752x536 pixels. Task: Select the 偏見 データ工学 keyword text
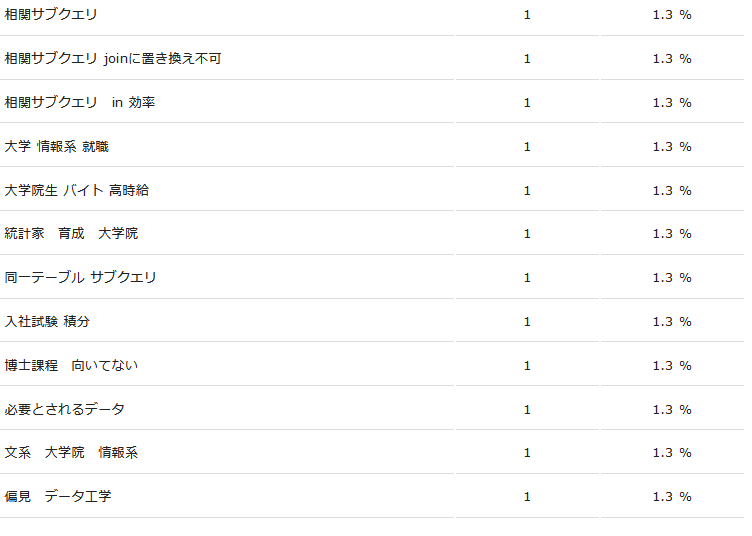[x=58, y=497]
